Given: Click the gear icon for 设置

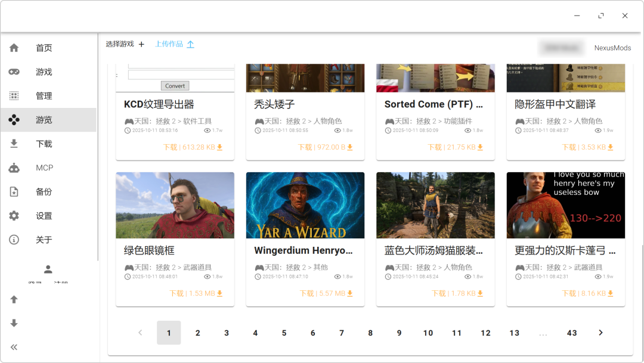Looking at the screenshot, I should click(x=14, y=216).
